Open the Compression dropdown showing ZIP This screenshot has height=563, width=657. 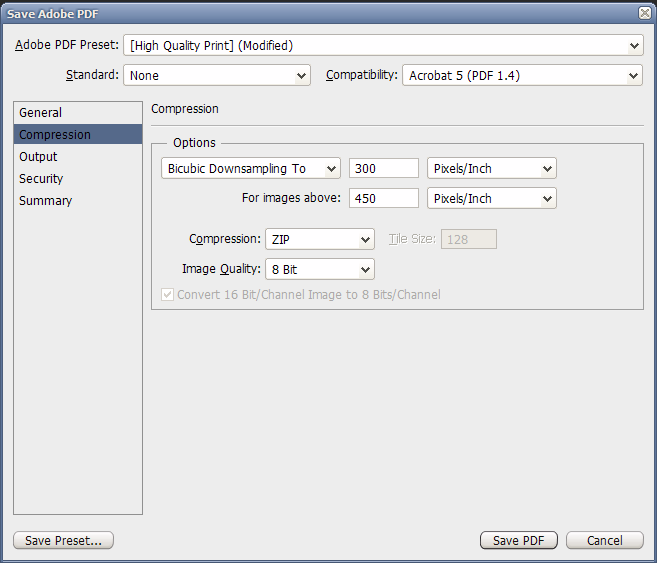(x=320, y=239)
